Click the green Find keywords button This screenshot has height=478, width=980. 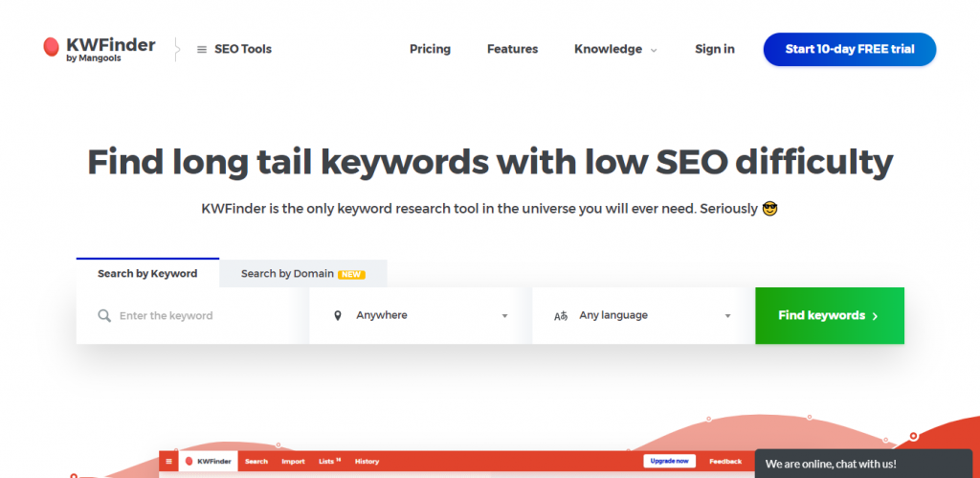[x=830, y=315]
